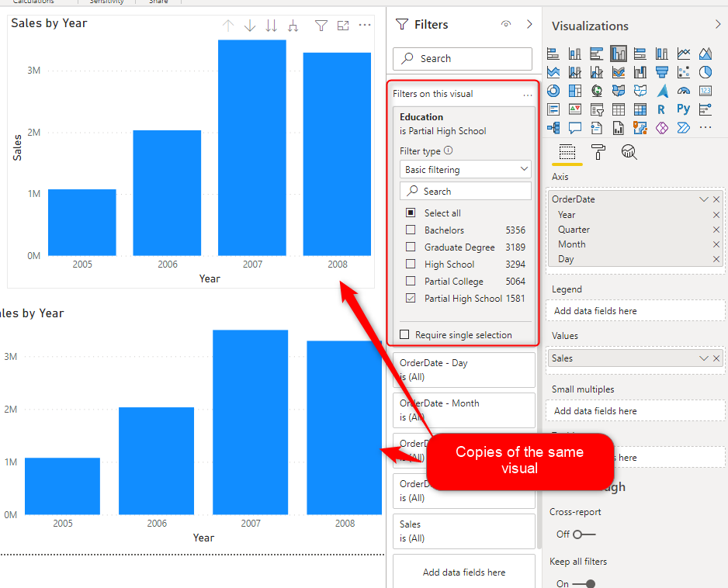
Task: Uncheck the Partial High School checkbox
Action: click(x=411, y=299)
